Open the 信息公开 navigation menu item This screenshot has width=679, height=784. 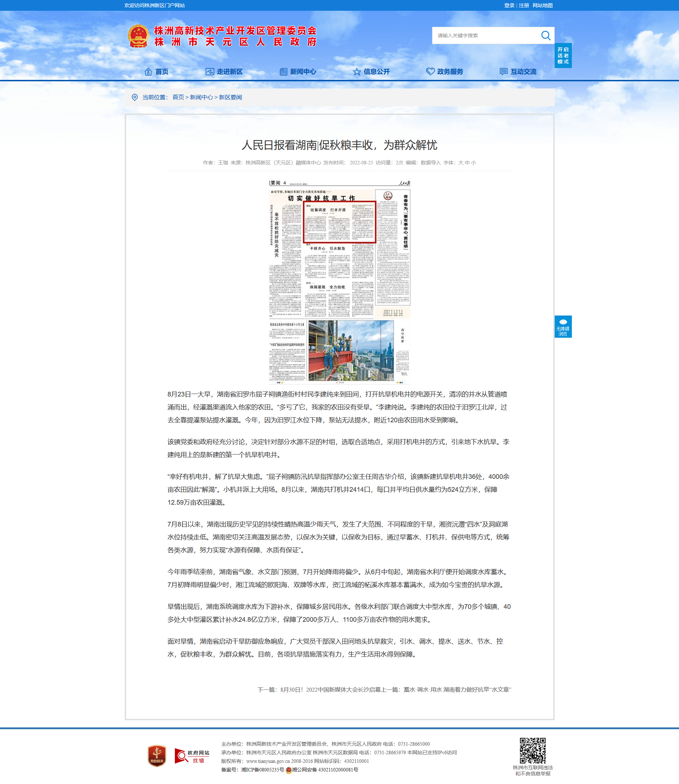click(377, 72)
